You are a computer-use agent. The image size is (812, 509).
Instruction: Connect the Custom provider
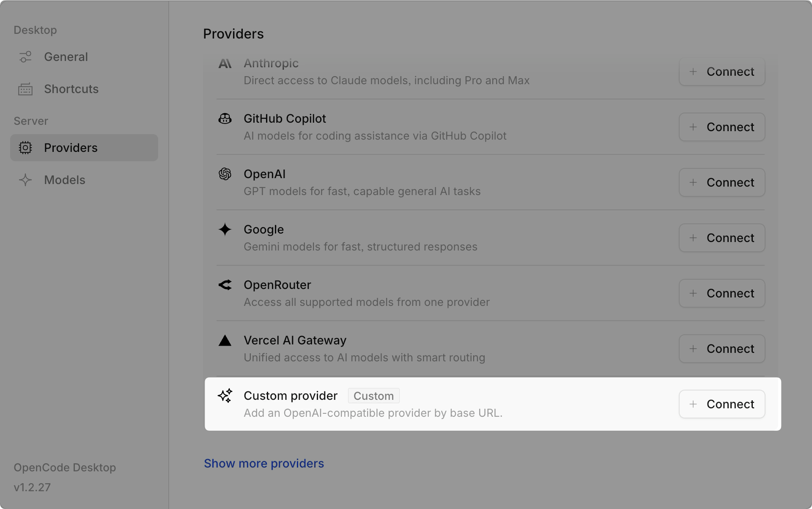point(721,404)
